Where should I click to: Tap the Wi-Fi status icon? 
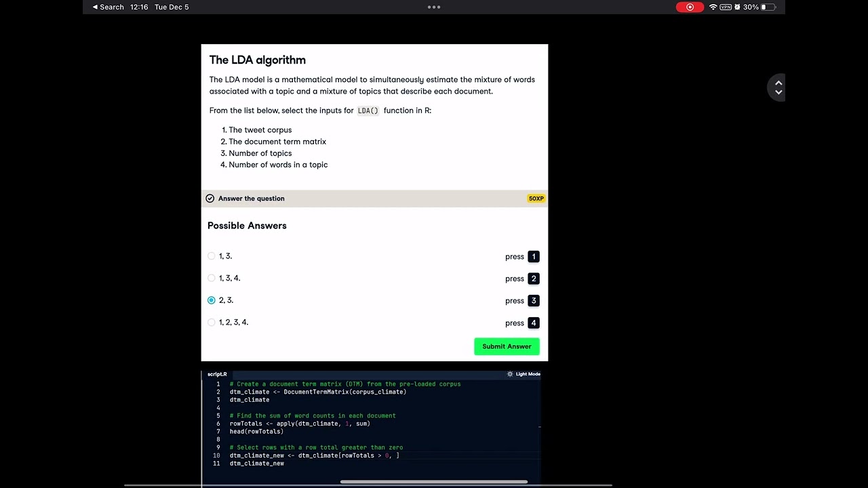(713, 7)
